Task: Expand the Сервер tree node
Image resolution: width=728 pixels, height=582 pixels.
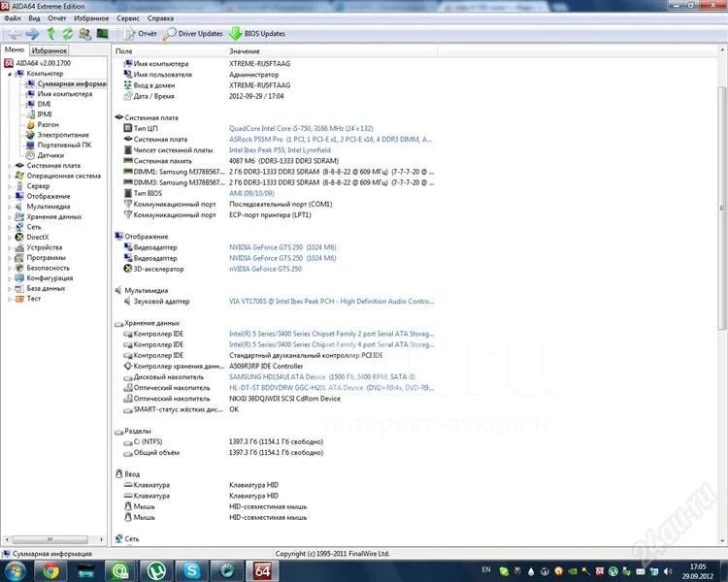Action: [10, 186]
